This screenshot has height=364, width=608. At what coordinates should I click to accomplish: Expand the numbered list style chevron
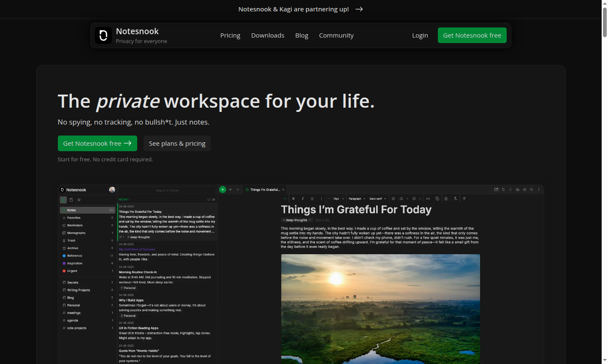click(407, 198)
